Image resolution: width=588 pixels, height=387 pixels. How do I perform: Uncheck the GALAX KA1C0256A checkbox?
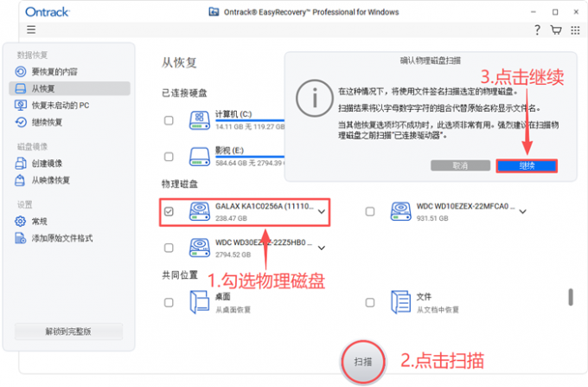pos(169,211)
